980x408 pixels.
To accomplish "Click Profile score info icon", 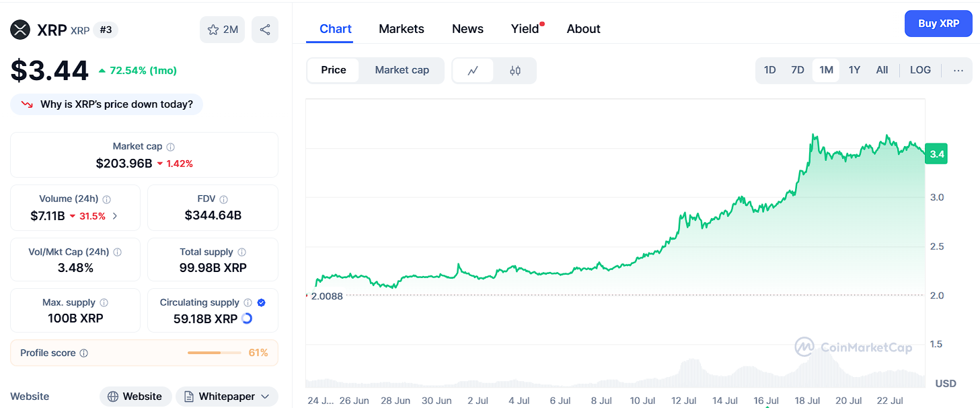I will (x=83, y=353).
